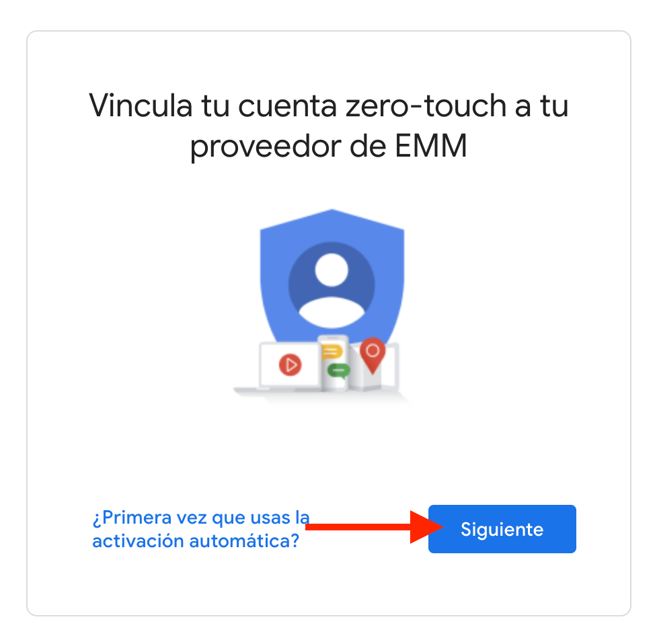Select the white shoulders shape of the avatar

tap(332, 313)
